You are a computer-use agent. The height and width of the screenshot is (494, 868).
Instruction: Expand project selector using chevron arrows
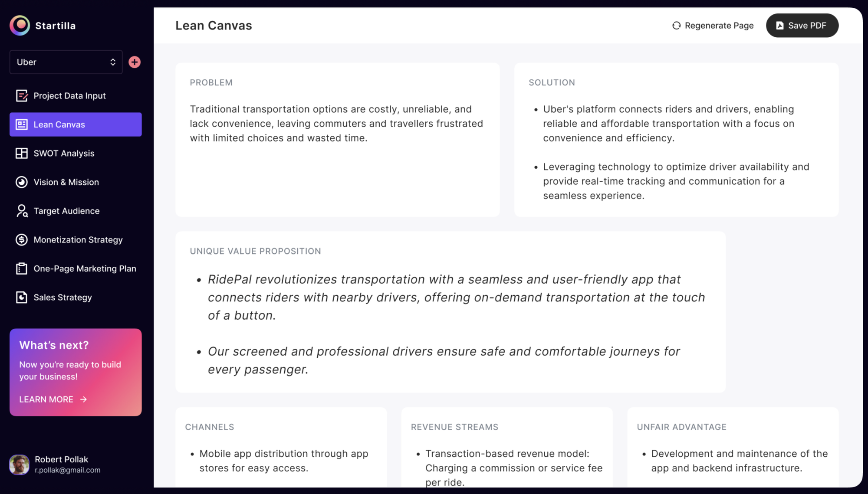click(x=113, y=62)
